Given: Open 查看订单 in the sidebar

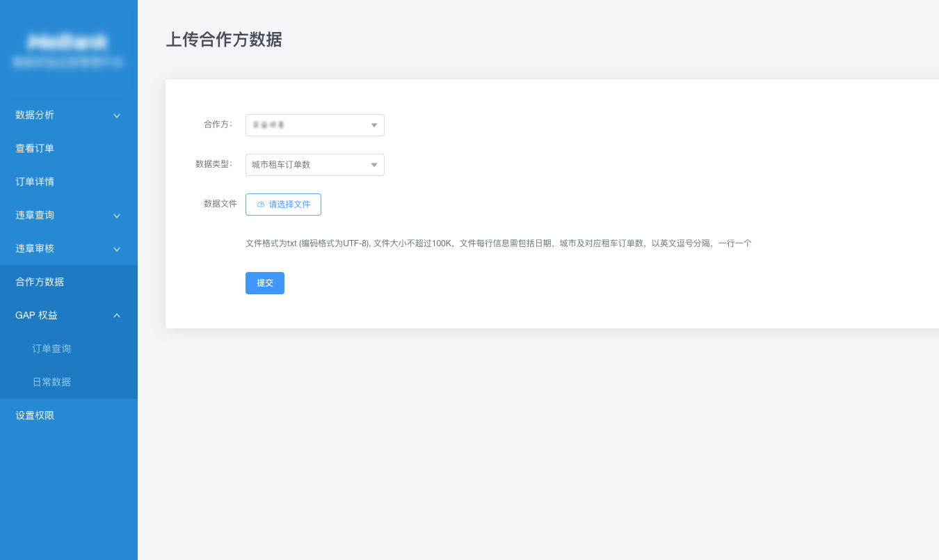Looking at the screenshot, I should [35, 148].
